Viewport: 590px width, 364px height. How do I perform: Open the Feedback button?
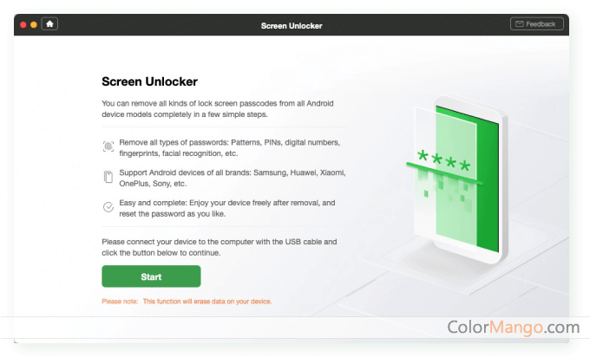[536, 24]
